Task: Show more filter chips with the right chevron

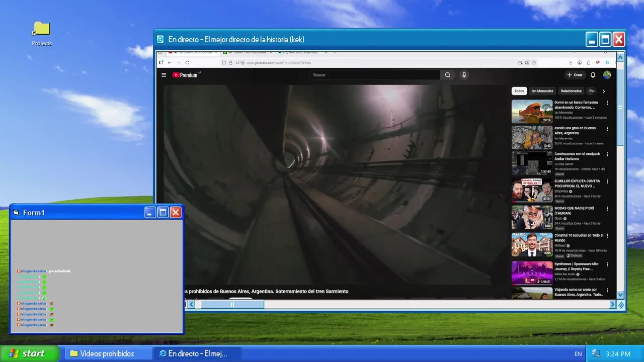Action: (604, 91)
